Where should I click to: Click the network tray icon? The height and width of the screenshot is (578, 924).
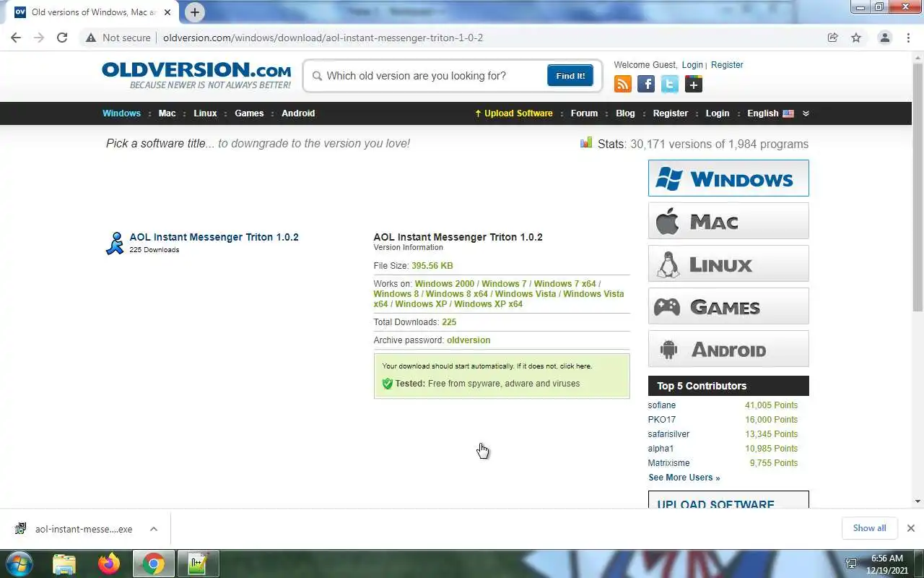[851, 564]
